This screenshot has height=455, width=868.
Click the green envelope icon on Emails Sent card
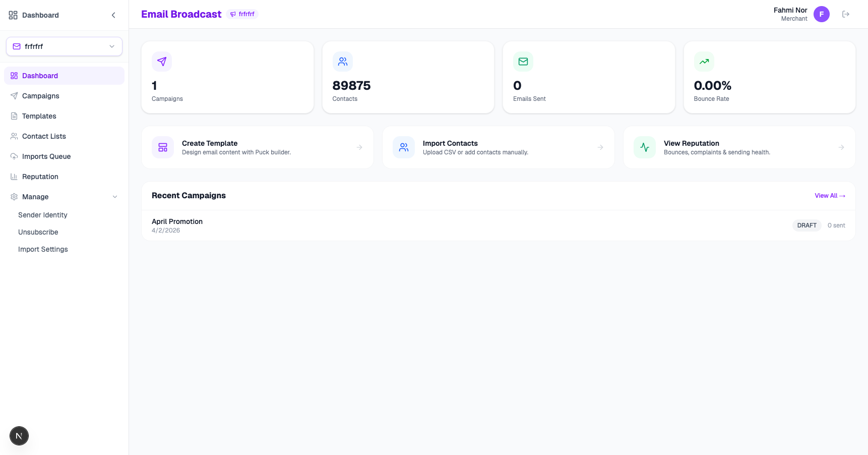point(523,61)
